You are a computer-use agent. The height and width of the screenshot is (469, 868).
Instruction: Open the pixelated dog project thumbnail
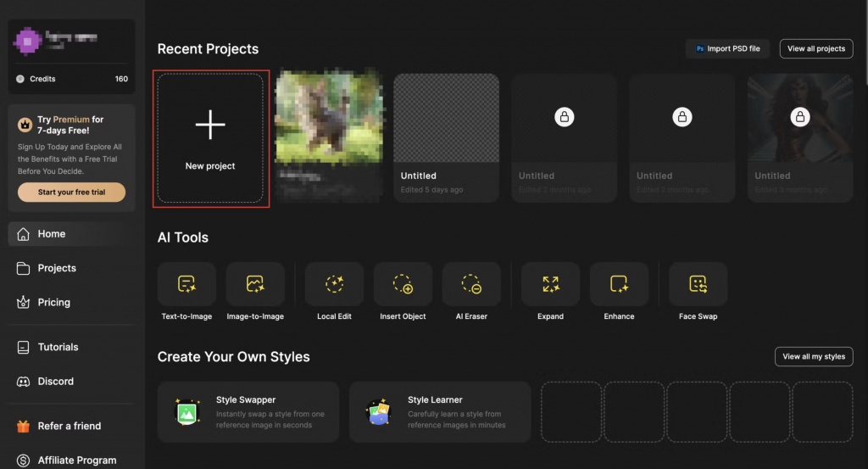(x=329, y=117)
